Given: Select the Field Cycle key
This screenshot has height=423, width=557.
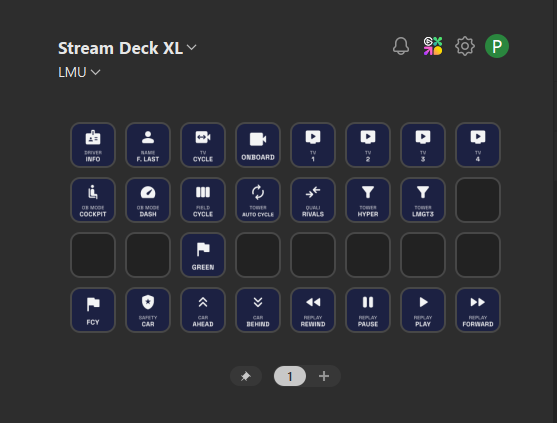Looking at the screenshot, I should point(203,200).
